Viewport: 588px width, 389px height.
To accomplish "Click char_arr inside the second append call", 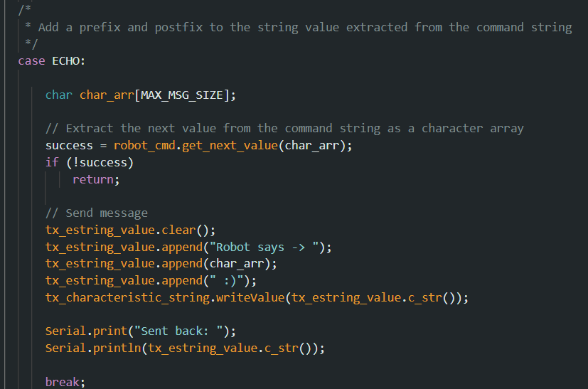I will pyautogui.click(x=237, y=264).
